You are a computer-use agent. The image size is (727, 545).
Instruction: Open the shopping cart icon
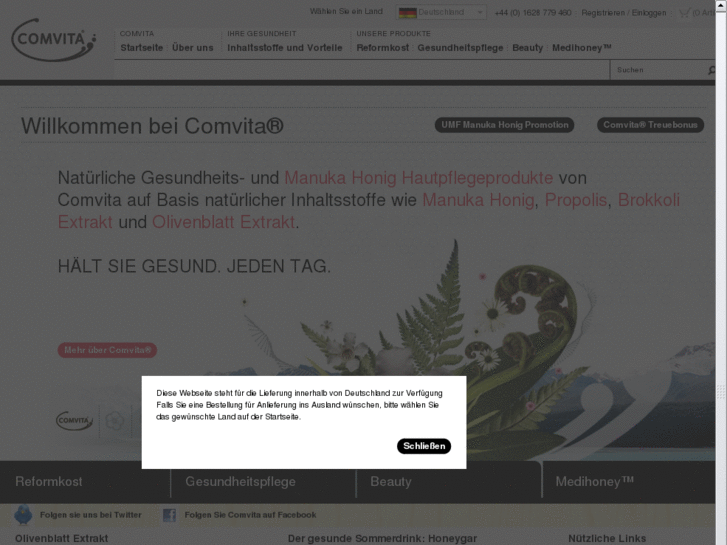684,13
